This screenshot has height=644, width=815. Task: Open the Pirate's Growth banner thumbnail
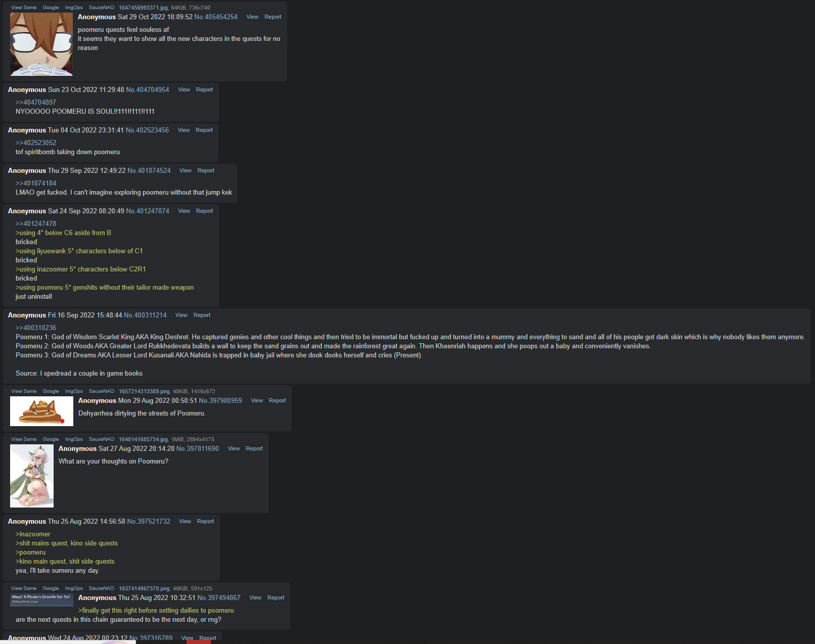tap(41, 600)
